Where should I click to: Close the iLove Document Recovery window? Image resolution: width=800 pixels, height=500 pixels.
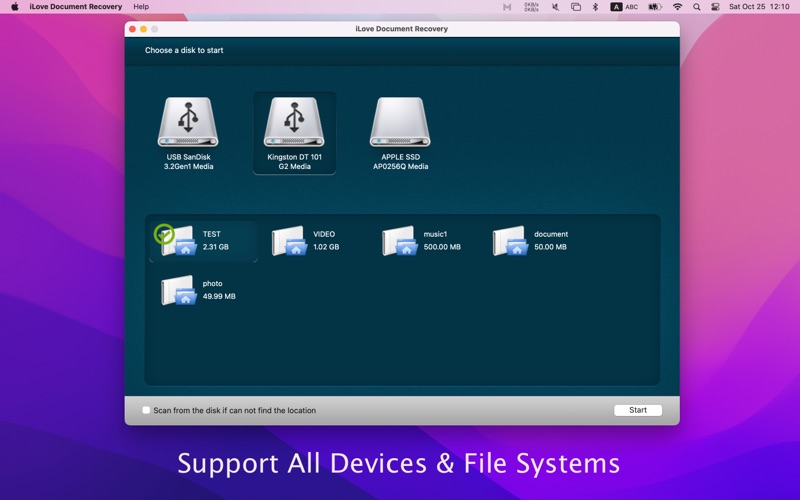[x=133, y=29]
